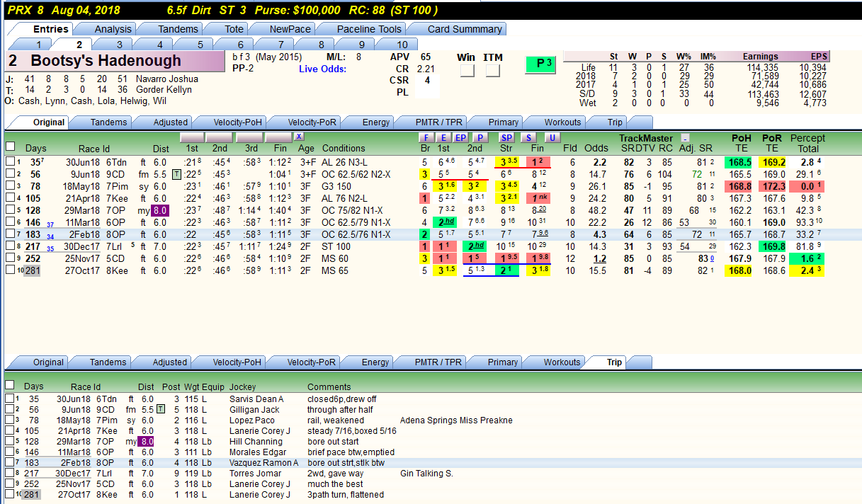This screenshot has height=504, width=862.
Task: Click the SP running-style button
Action: click(506, 137)
